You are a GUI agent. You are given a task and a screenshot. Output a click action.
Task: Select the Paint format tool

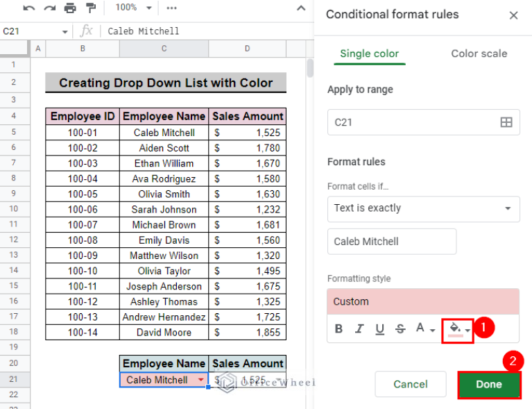[91, 8]
